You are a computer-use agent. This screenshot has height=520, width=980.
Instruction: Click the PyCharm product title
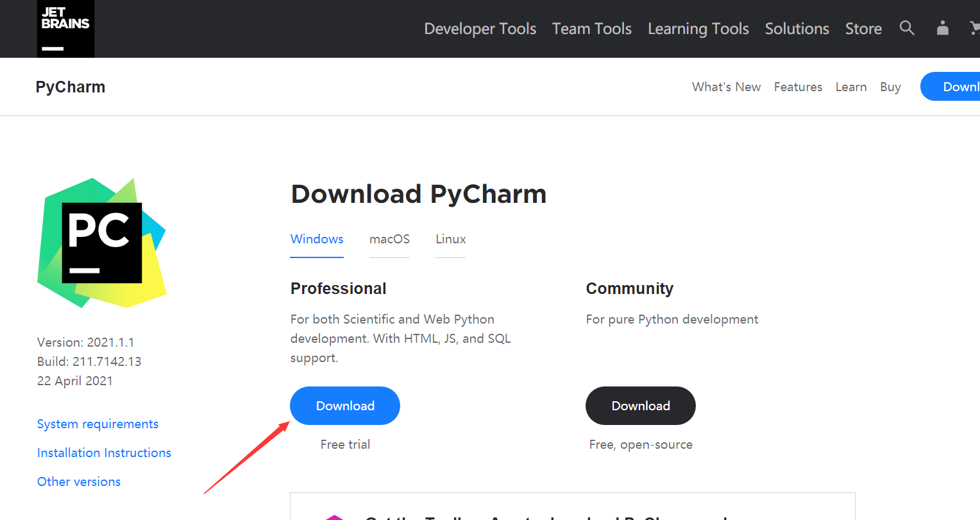pyautogui.click(x=71, y=87)
